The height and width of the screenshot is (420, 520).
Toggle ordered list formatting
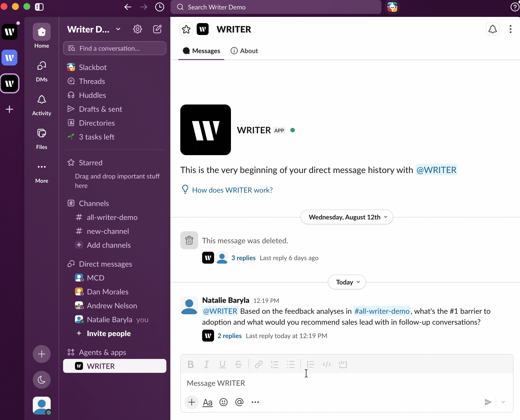click(x=274, y=364)
